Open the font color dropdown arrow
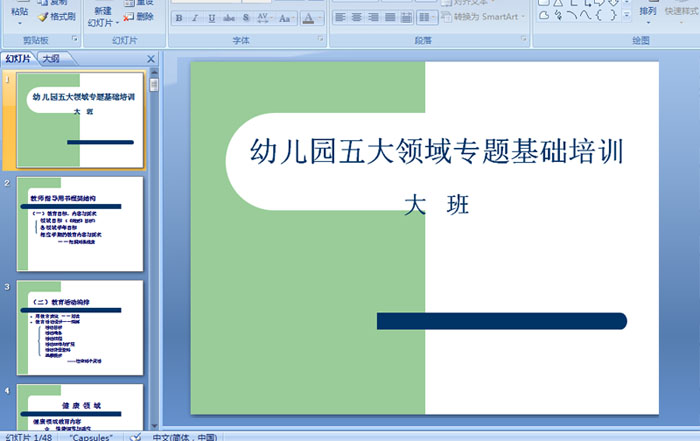This screenshot has height=441, width=700. 320,18
